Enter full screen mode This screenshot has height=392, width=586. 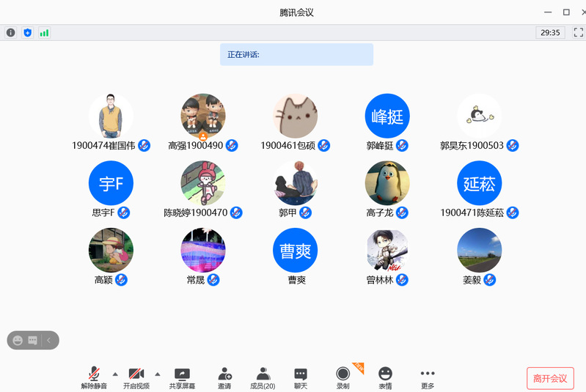pyautogui.click(x=578, y=32)
